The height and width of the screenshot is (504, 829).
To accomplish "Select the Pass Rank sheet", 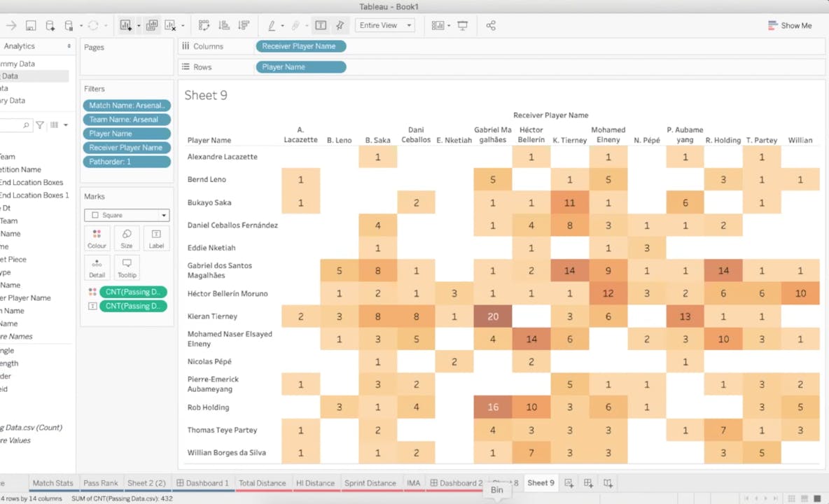I will click(100, 483).
